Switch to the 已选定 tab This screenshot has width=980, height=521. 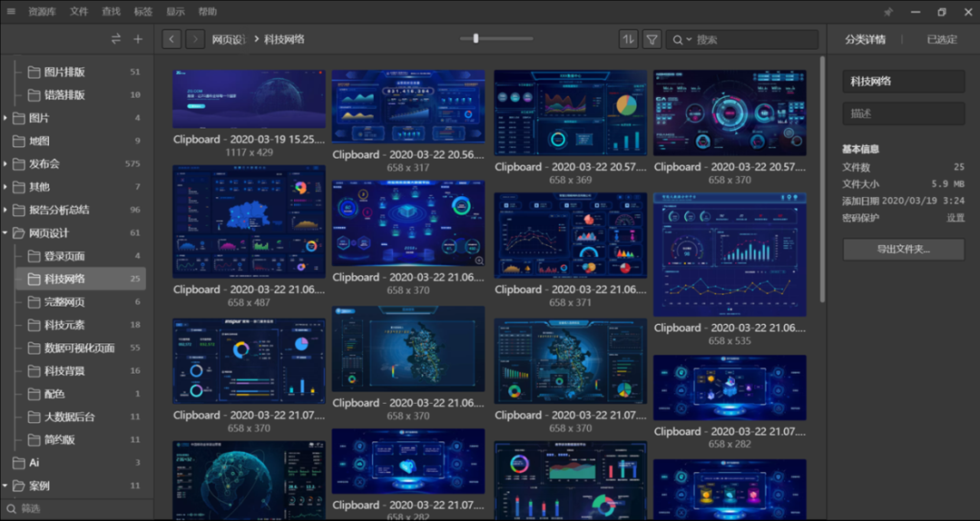pos(942,39)
